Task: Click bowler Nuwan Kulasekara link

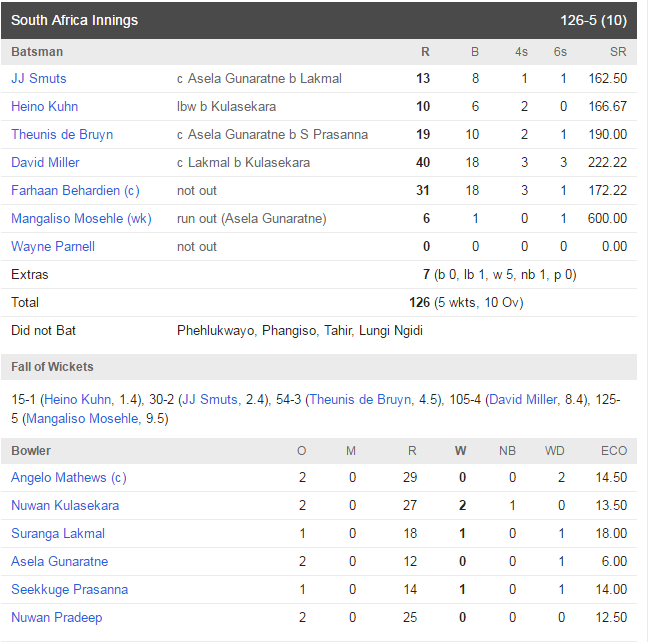Action: pos(65,506)
